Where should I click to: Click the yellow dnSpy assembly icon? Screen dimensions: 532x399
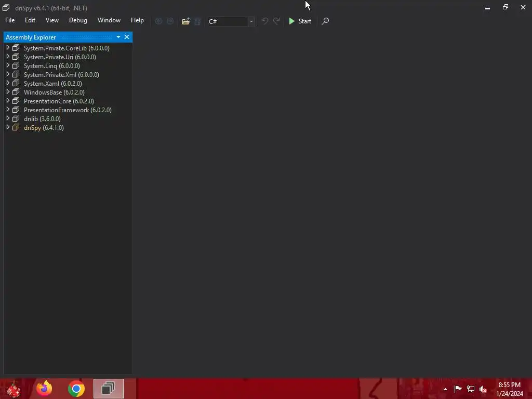tap(16, 127)
